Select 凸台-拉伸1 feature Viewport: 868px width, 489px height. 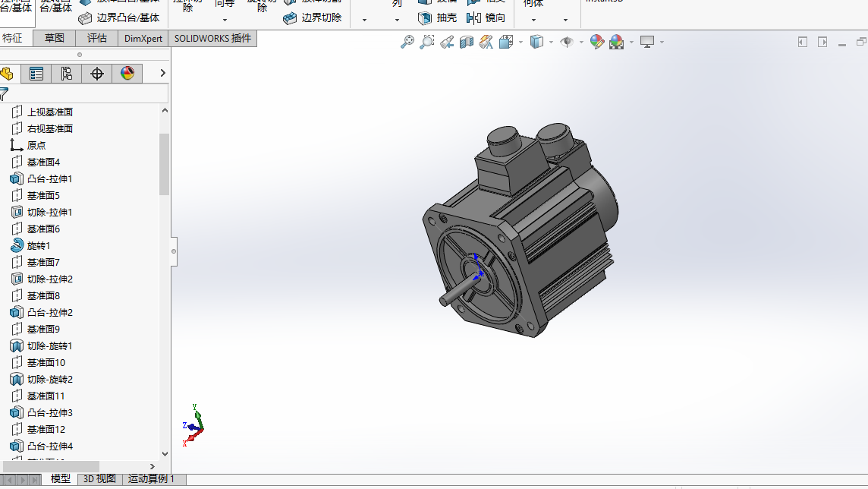click(50, 179)
